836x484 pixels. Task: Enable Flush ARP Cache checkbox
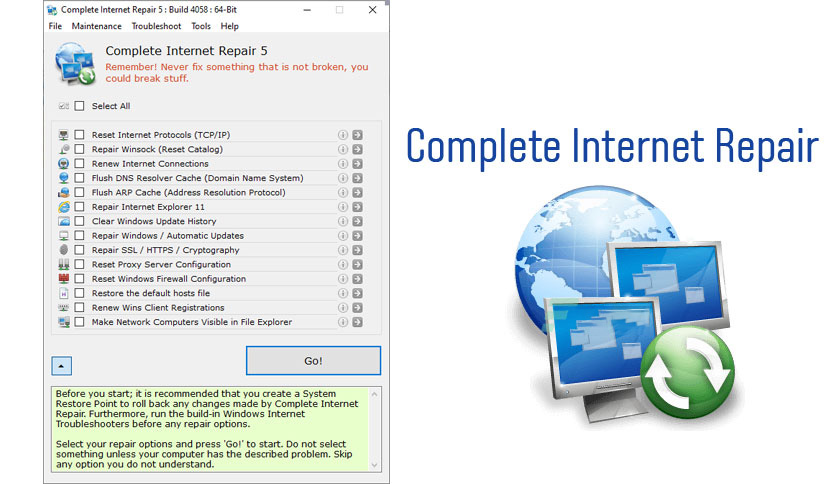point(79,193)
